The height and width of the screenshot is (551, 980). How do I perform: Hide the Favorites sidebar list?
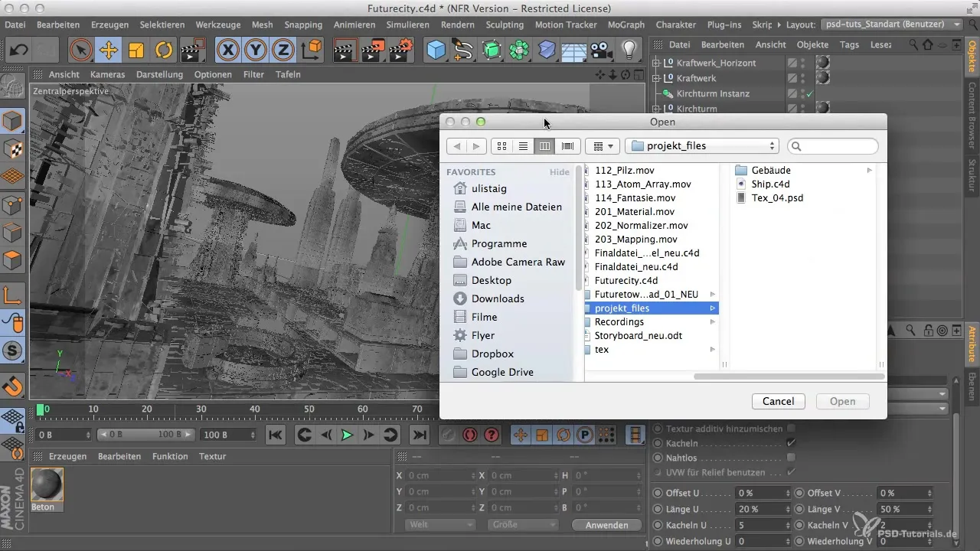click(x=559, y=172)
